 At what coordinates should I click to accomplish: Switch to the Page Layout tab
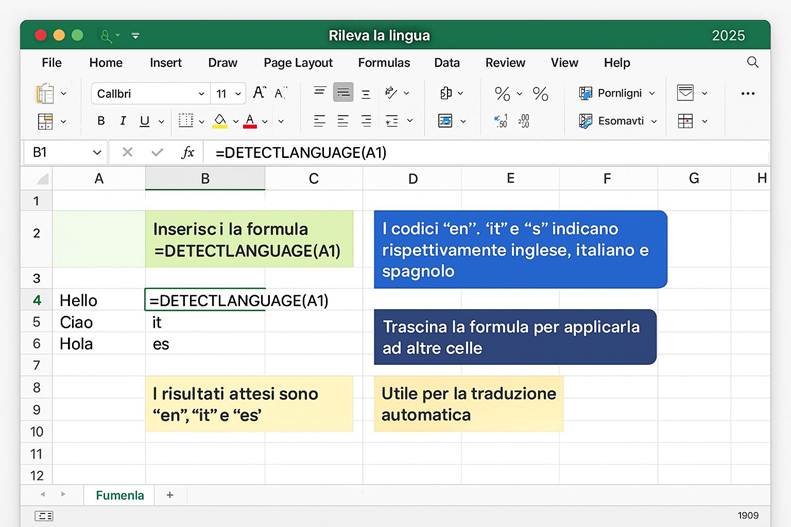(x=298, y=63)
